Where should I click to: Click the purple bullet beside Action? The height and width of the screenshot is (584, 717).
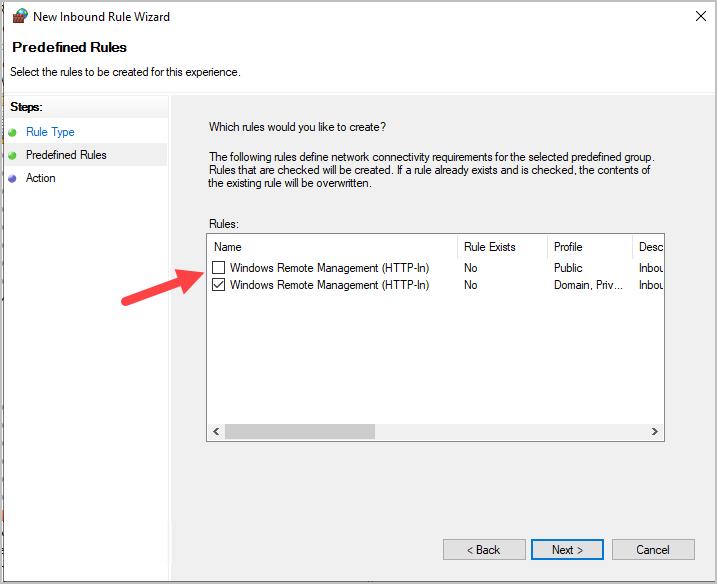[12, 179]
